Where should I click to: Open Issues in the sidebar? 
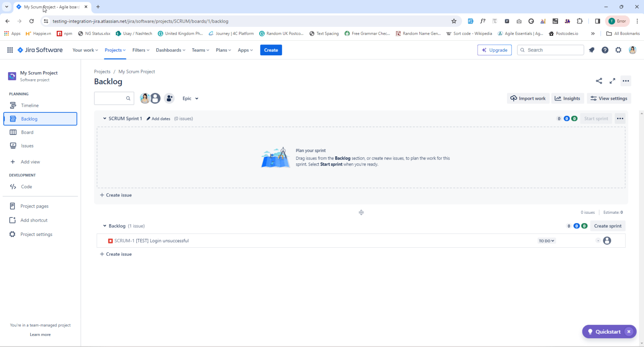coord(27,145)
